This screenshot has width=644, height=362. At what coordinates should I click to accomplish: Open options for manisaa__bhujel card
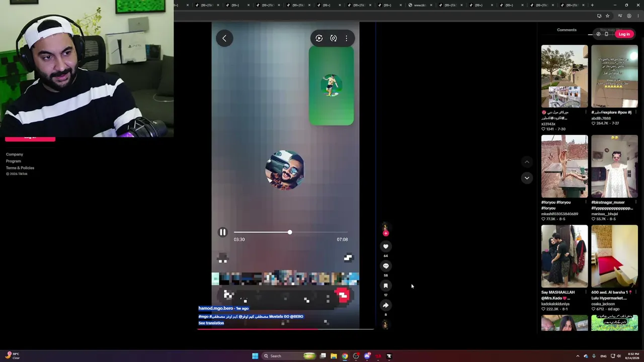(635, 202)
